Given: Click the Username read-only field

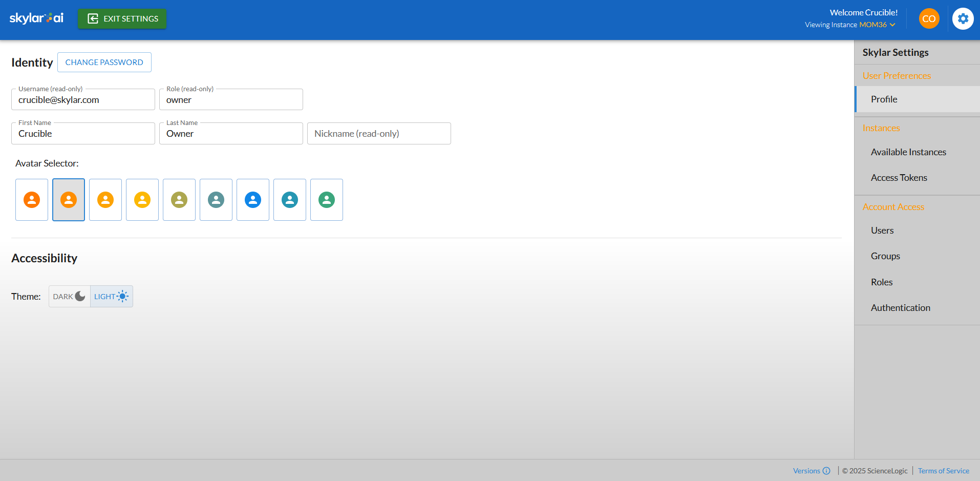Looking at the screenshot, I should (83, 99).
